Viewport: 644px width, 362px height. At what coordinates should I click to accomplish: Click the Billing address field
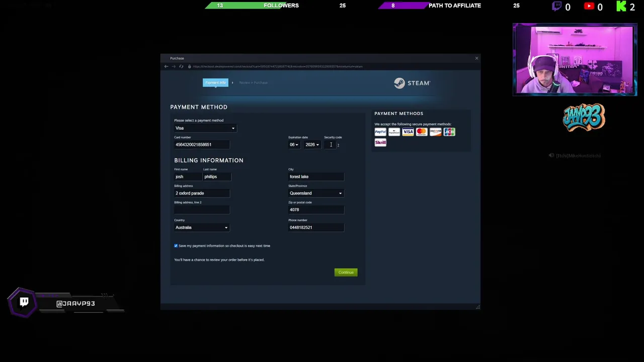(202, 193)
